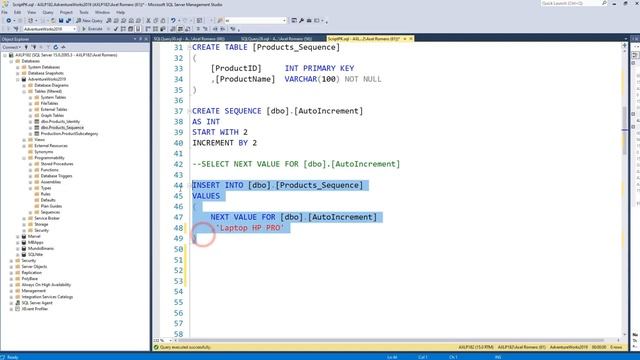
Task: Click the Marvel database icon
Action: [x=24, y=236]
